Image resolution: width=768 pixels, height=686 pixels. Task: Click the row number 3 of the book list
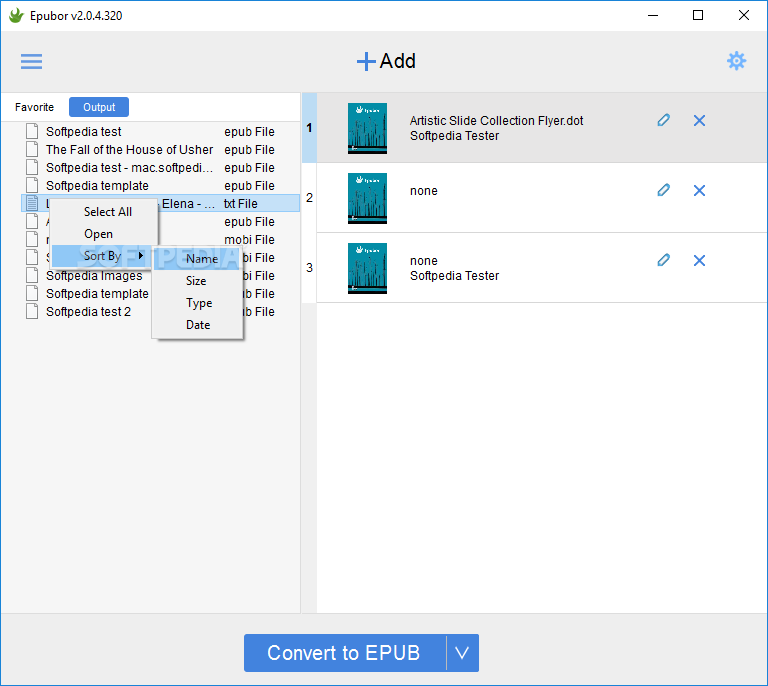point(309,268)
